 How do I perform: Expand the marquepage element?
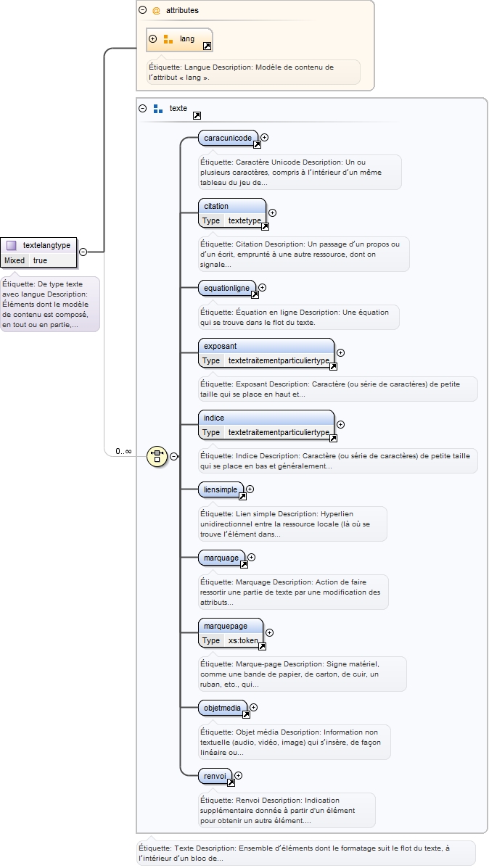(269, 633)
